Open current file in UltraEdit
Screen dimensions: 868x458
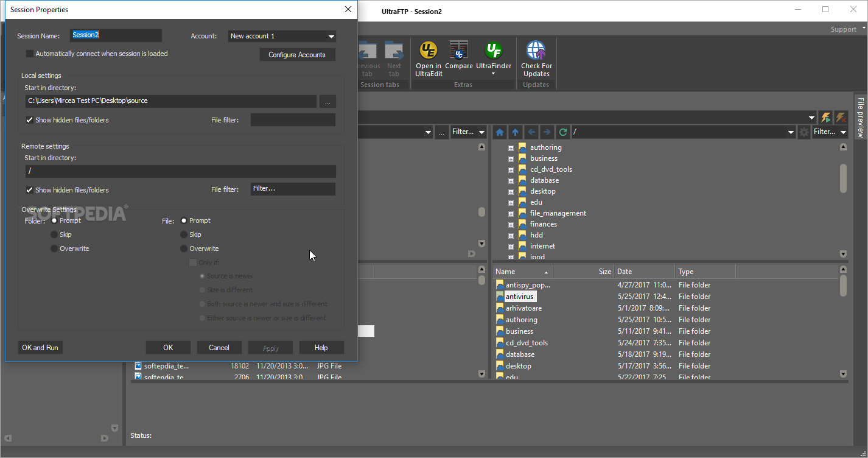(x=429, y=58)
